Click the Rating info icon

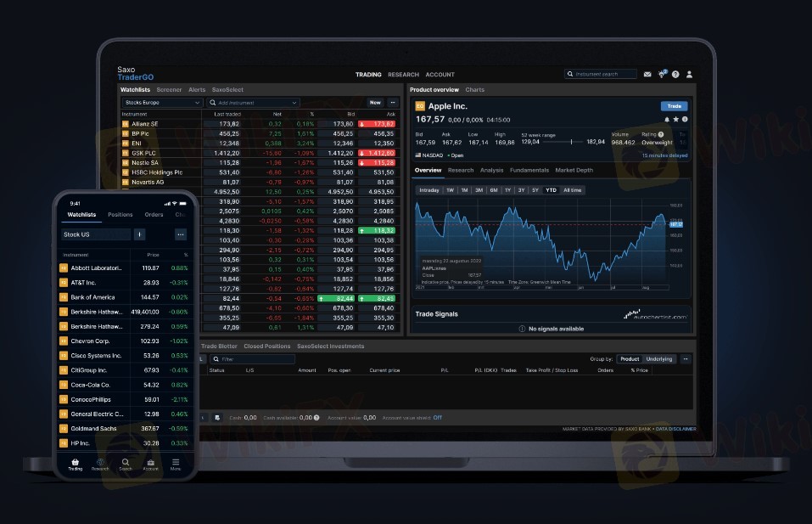(661, 134)
